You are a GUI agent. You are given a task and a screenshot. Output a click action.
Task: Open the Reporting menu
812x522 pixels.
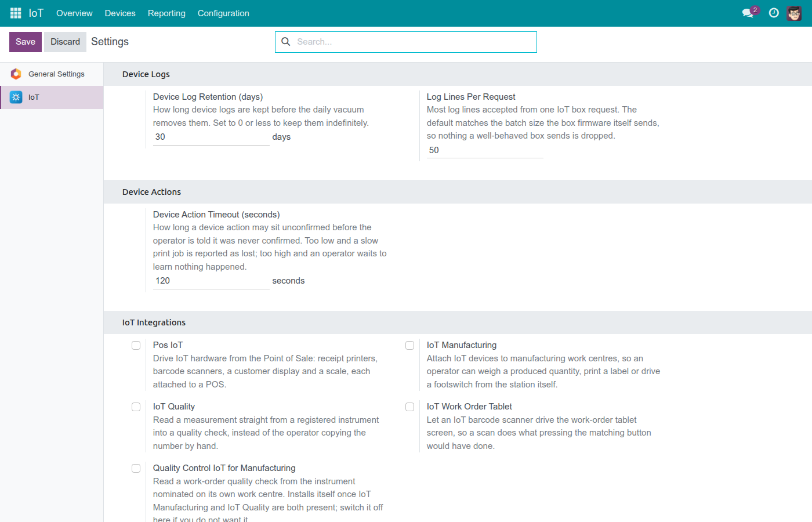[166, 13]
